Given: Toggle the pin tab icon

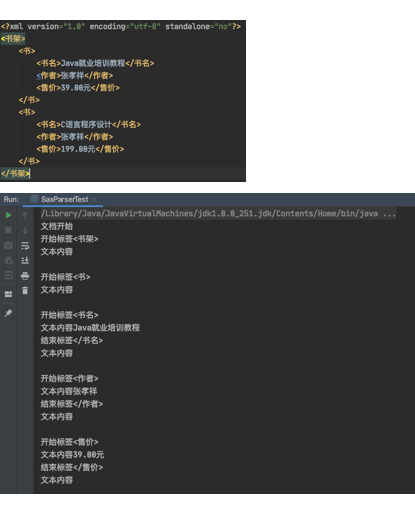Looking at the screenshot, I should (x=8, y=313).
